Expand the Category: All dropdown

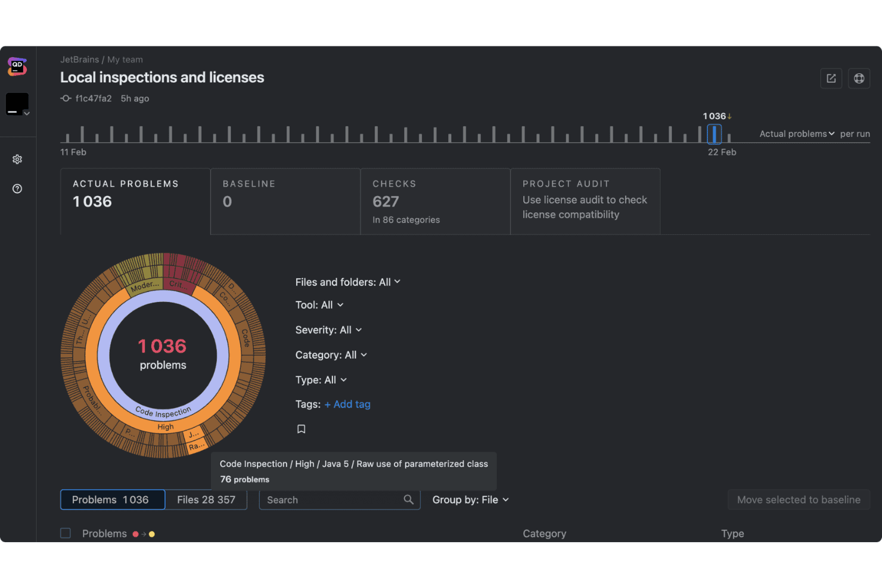tap(331, 355)
